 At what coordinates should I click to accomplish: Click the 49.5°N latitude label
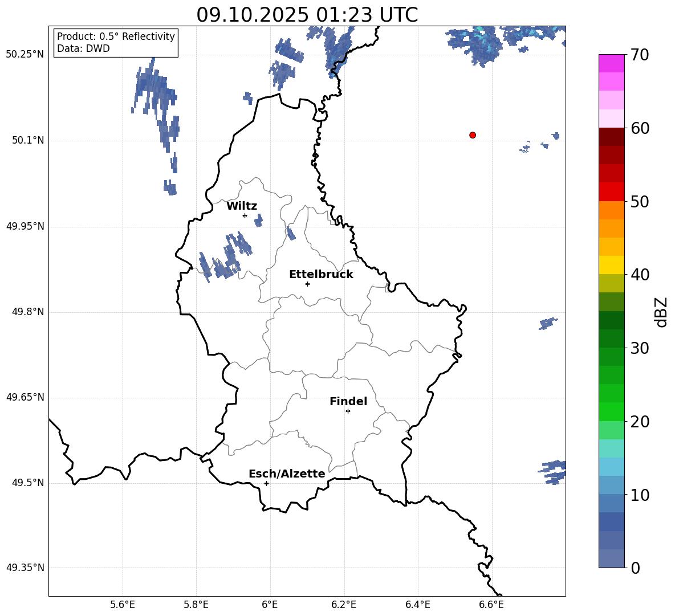[27, 483]
